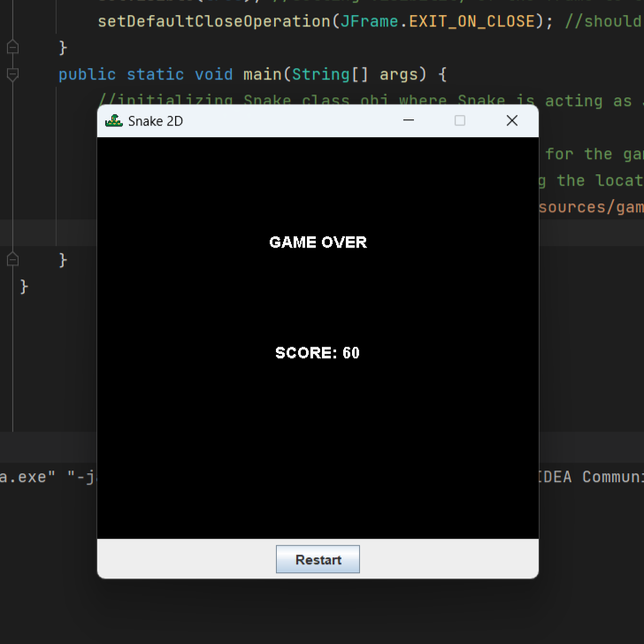Click the GAME OVER text

(x=318, y=242)
